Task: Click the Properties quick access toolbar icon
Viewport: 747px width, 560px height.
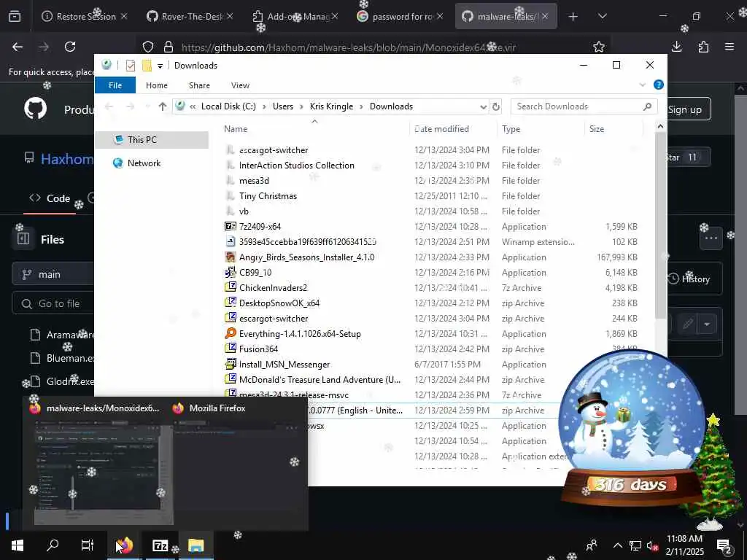Action: (130, 65)
